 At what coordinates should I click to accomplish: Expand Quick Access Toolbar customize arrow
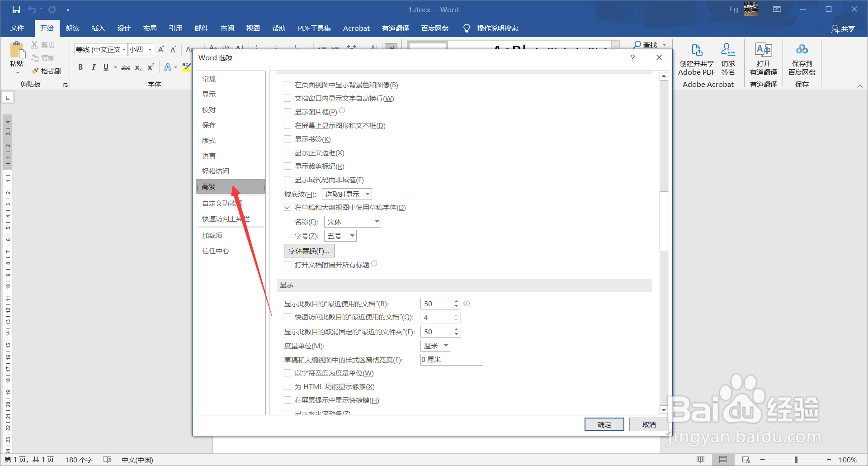tap(68, 10)
